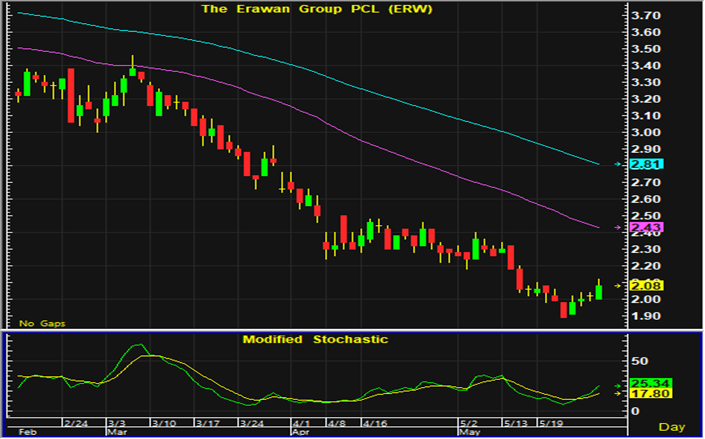
Task: Click the 5/2 date label
Action: tap(469, 424)
